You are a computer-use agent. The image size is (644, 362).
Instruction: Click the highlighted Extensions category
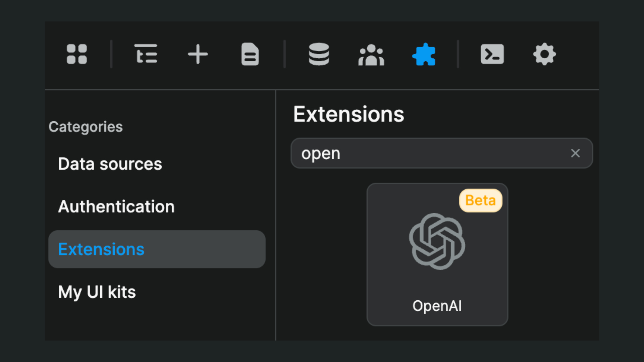[x=101, y=249]
